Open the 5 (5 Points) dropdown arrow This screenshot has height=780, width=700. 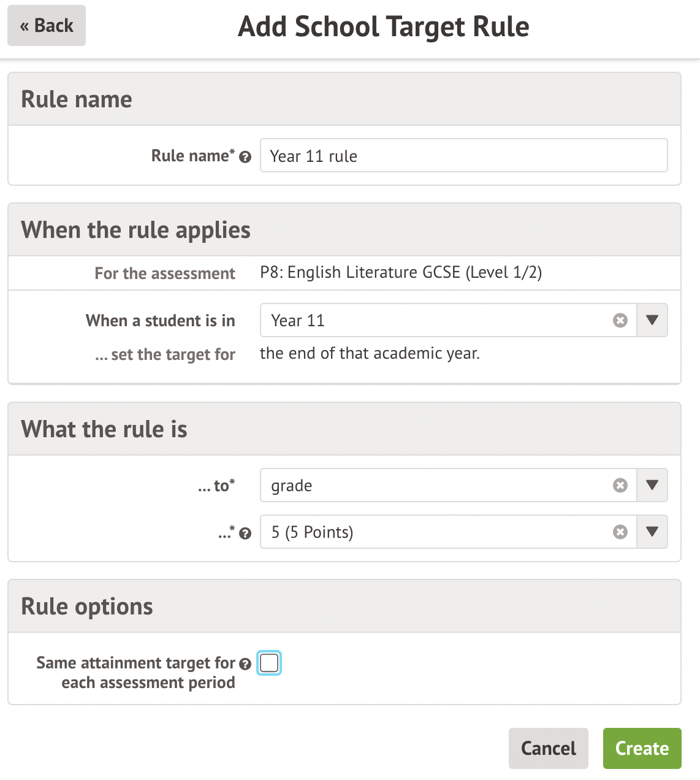[652, 532]
